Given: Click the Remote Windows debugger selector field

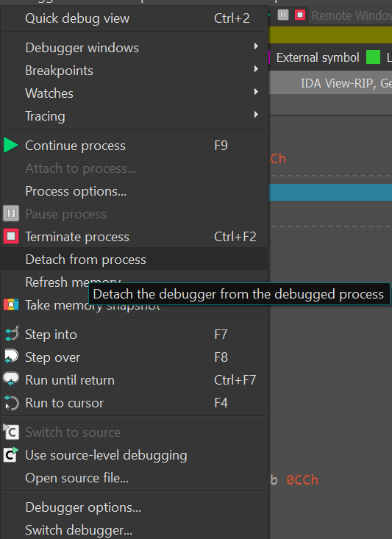Looking at the screenshot, I should (x=350, y=15).
